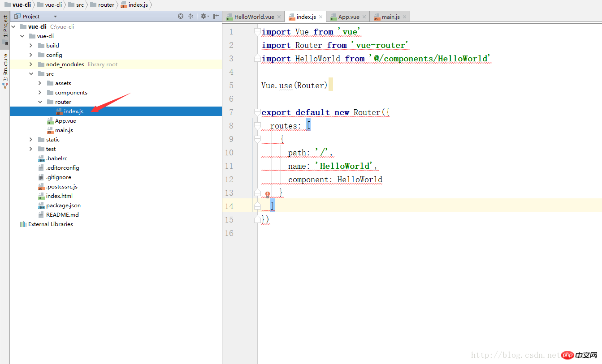Open the Structure tool window button
Screen dimensions: 602x364
[x=5, y=70]
